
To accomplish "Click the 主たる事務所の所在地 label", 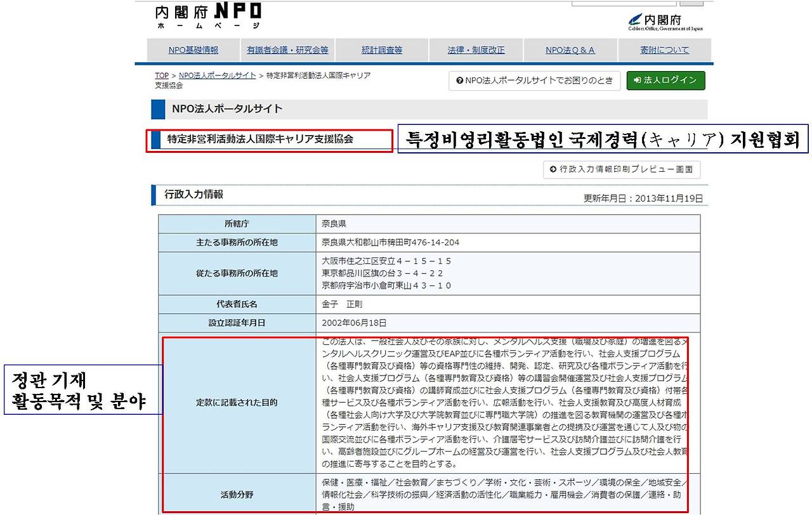I will click(237, 243).
